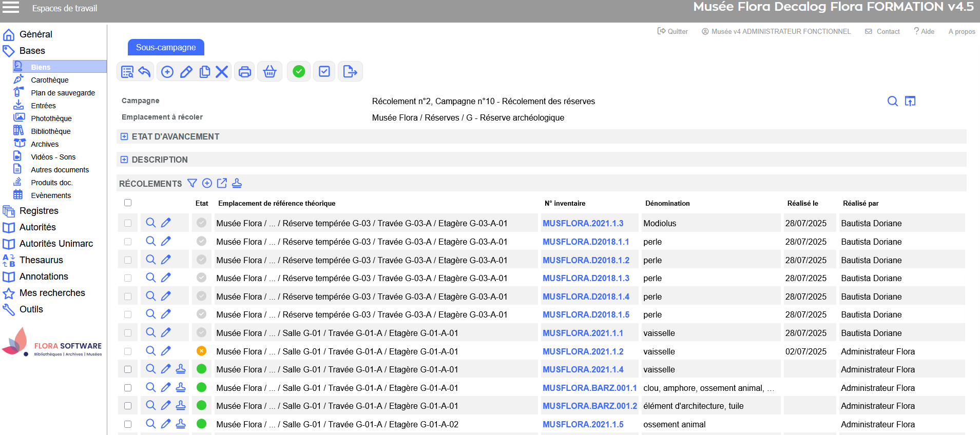980x435 pixels.
Task: Click the delete X icon in toolbar
Action: pos(222,72)
